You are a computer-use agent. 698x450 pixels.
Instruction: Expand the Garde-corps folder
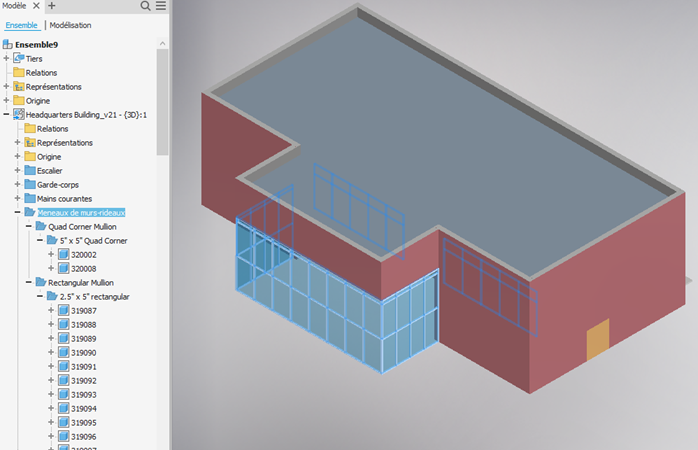pos(17,185)
